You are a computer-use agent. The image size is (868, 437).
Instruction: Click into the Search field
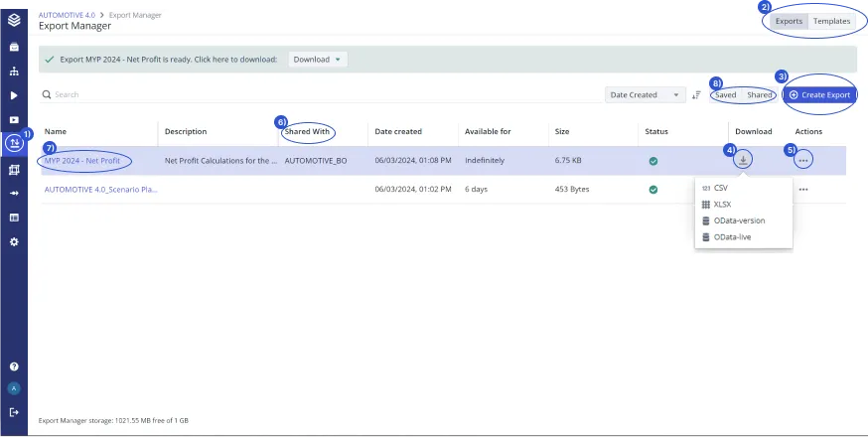pos(321,94)
